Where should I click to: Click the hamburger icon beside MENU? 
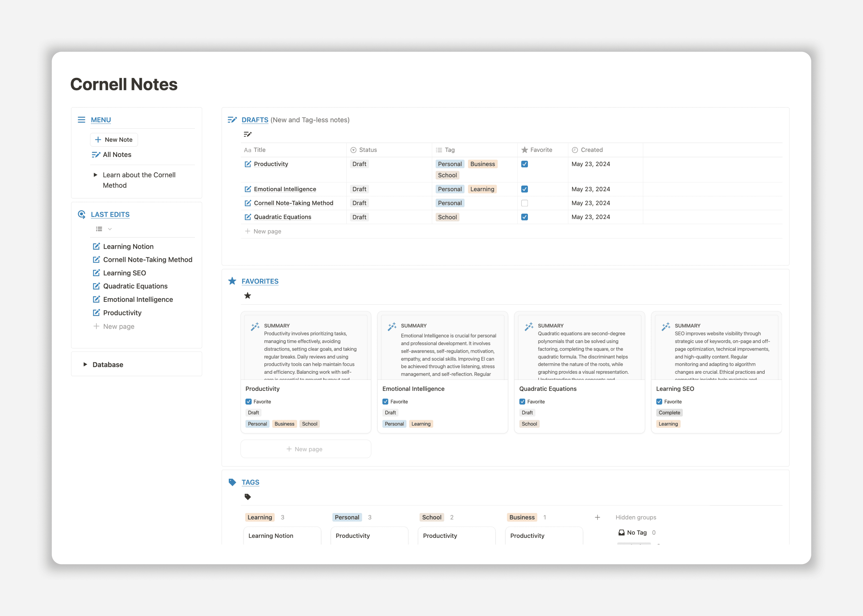[81, 120]
